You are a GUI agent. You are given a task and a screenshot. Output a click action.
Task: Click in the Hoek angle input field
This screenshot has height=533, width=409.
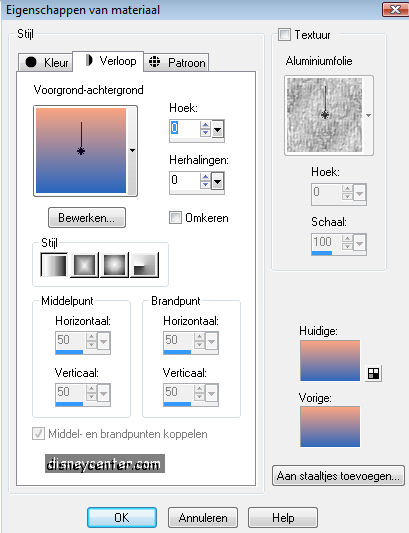pyautogui.click(x=185, y=128)
